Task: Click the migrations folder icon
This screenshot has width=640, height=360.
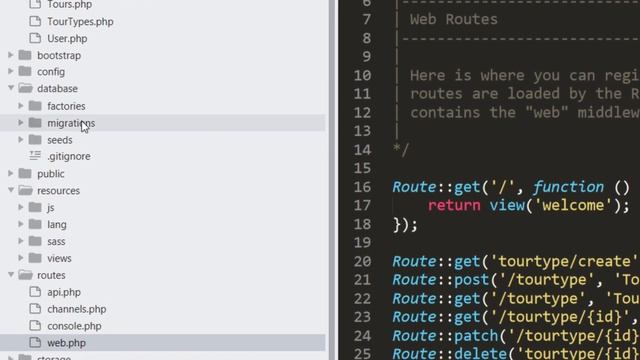Action: coord(35,122)
